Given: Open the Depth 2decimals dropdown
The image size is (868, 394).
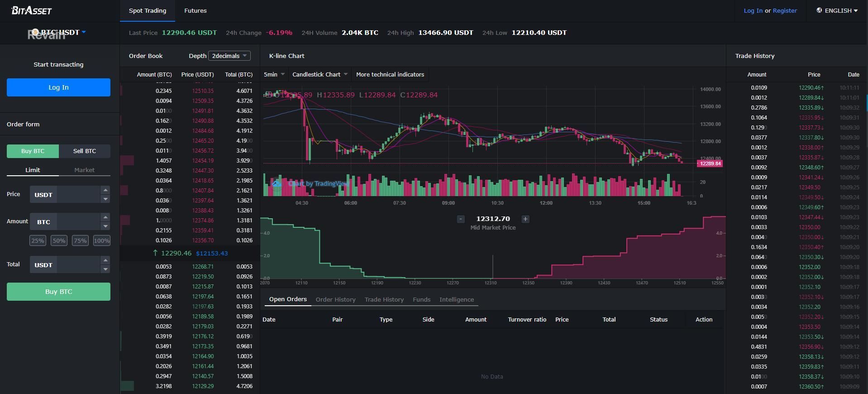Looking at the screenshot, I should coord(229,56).
